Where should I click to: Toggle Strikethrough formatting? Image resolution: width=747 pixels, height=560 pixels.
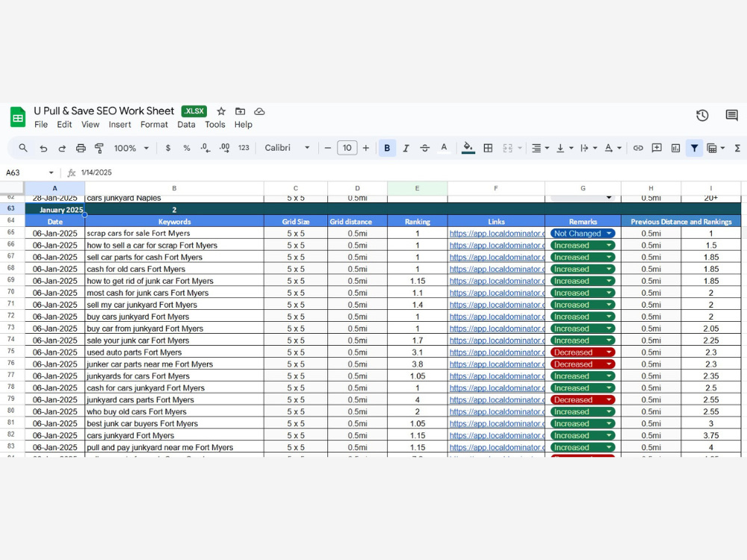click(424, 148)
